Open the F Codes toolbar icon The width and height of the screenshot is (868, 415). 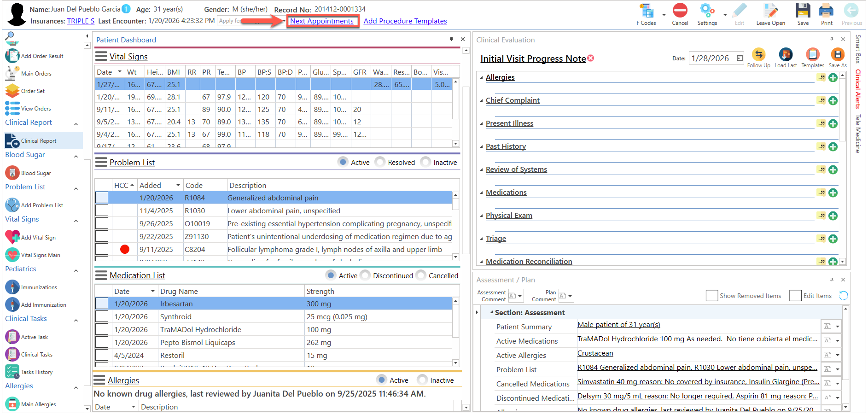(647, 11)
